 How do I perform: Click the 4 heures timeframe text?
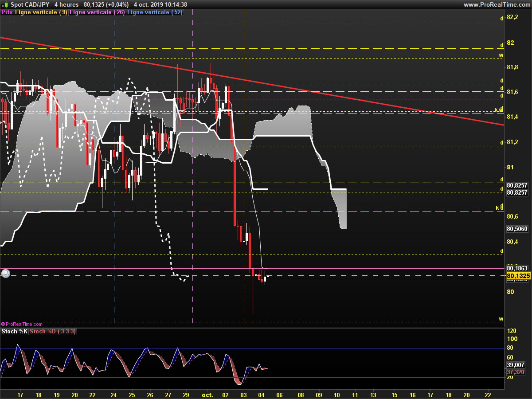(x=66, y=4)
